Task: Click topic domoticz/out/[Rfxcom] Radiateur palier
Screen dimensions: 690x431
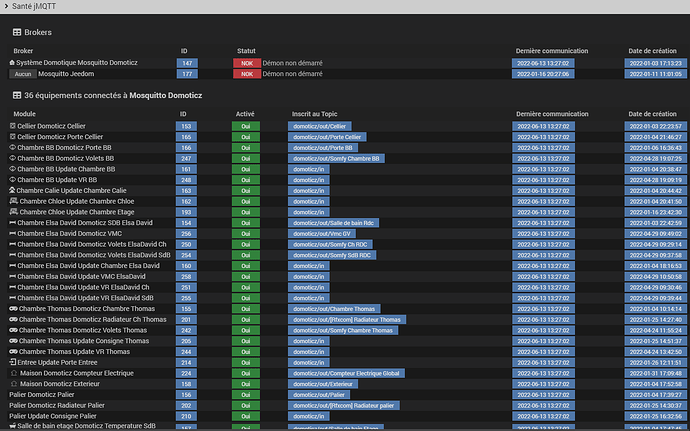Action: [344, 405]
